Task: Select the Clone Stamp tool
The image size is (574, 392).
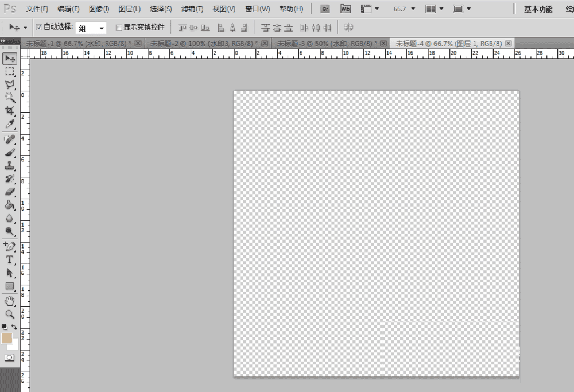Action: coord(10,166)
